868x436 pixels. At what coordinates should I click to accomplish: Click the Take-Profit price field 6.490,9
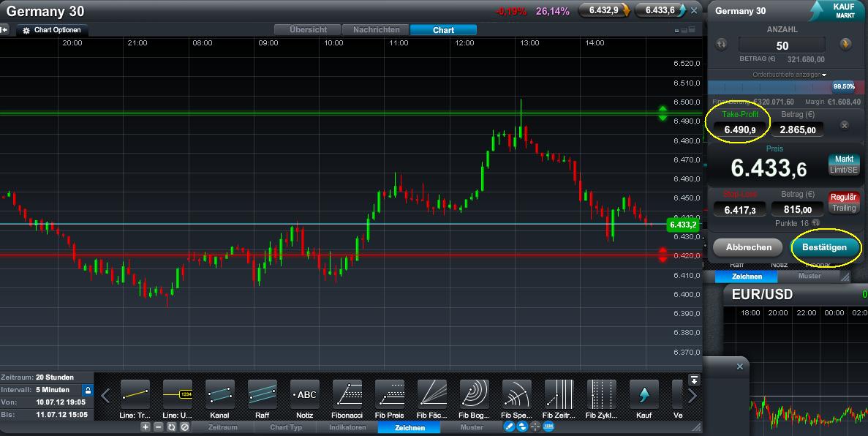tap(739, 129)
